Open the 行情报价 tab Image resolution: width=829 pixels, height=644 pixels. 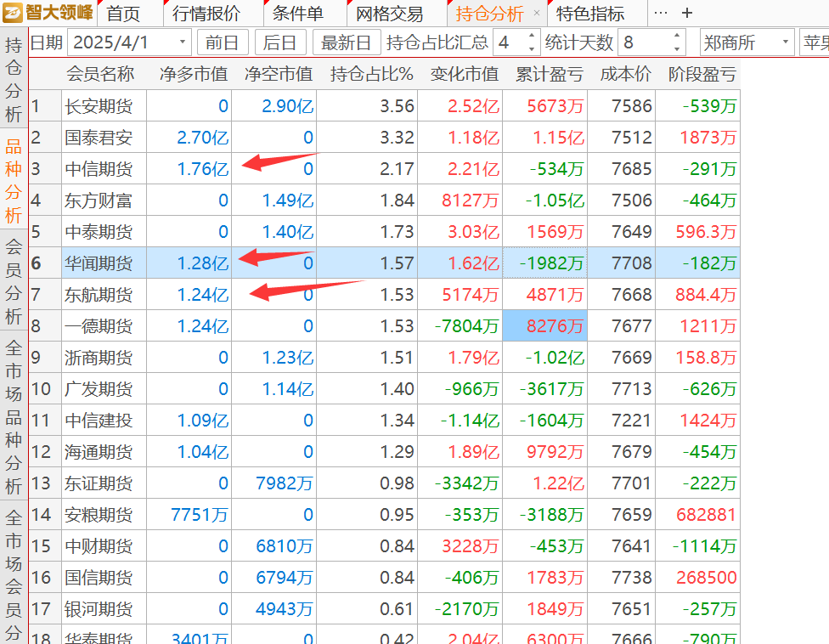[206, 14]
